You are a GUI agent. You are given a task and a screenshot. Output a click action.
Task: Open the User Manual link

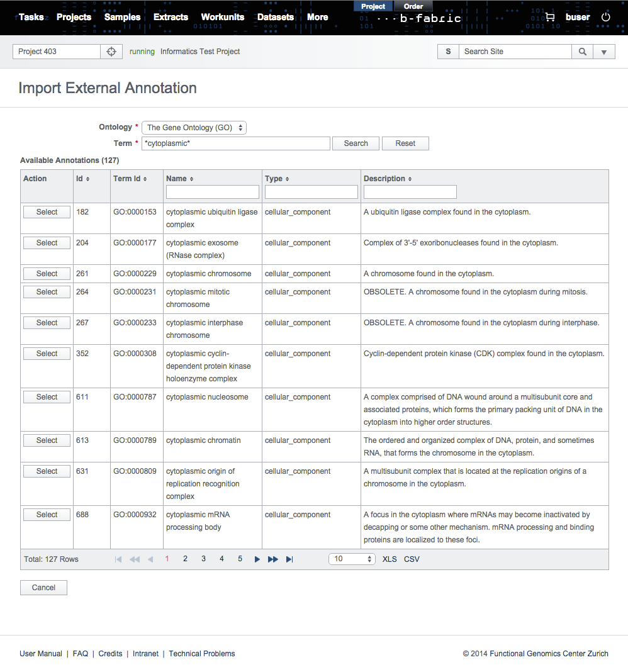(x=41, y=654)
